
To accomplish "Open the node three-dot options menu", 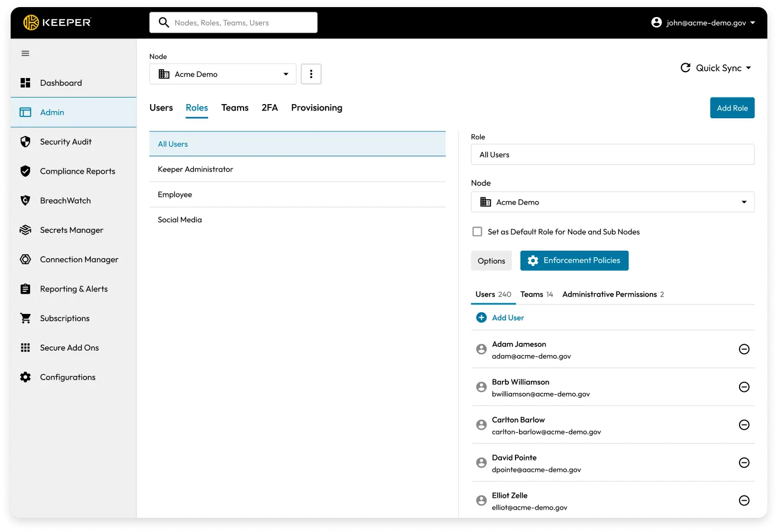I will [311, 74].
